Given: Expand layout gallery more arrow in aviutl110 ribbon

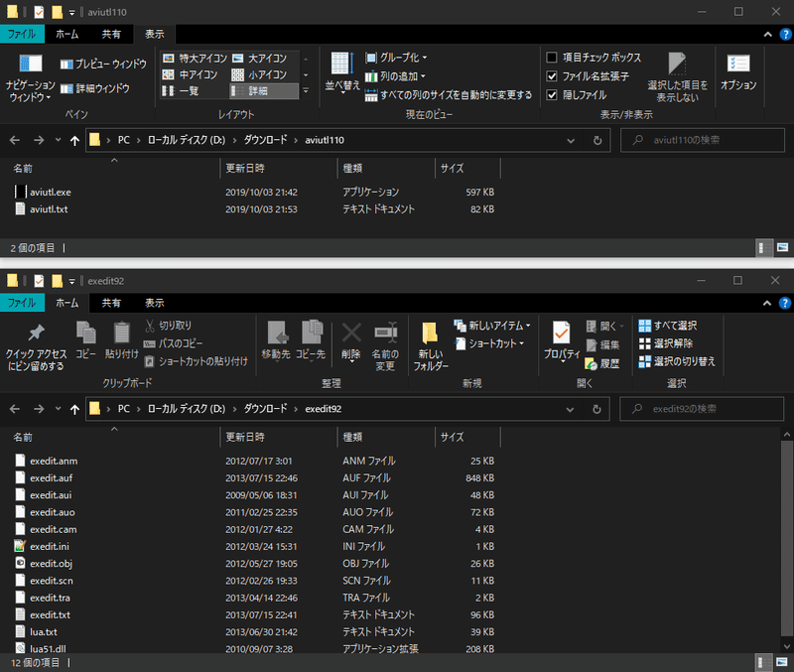Looking at the screenshot, I should (x=306, y=91).
